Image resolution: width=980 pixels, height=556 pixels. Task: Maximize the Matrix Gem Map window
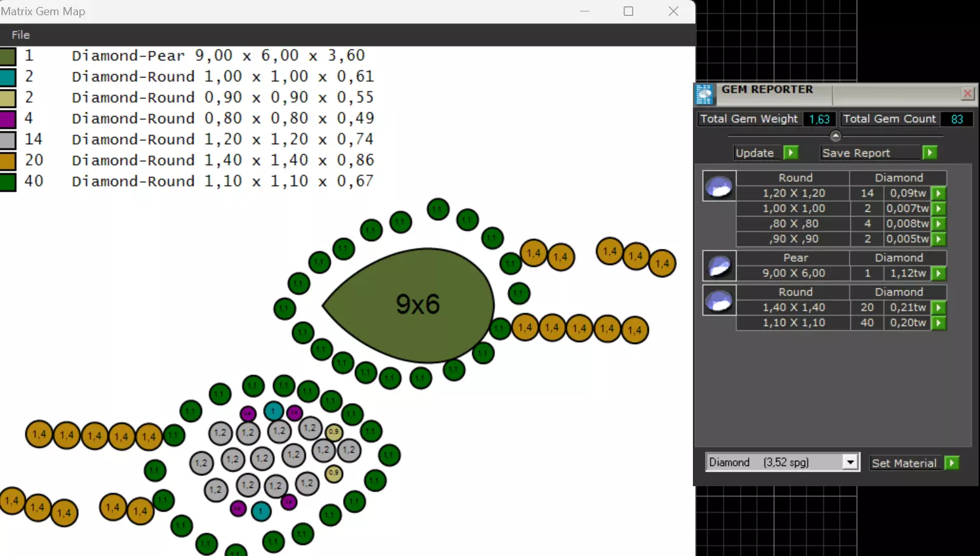pyautogui.click(x=629, y=11)
